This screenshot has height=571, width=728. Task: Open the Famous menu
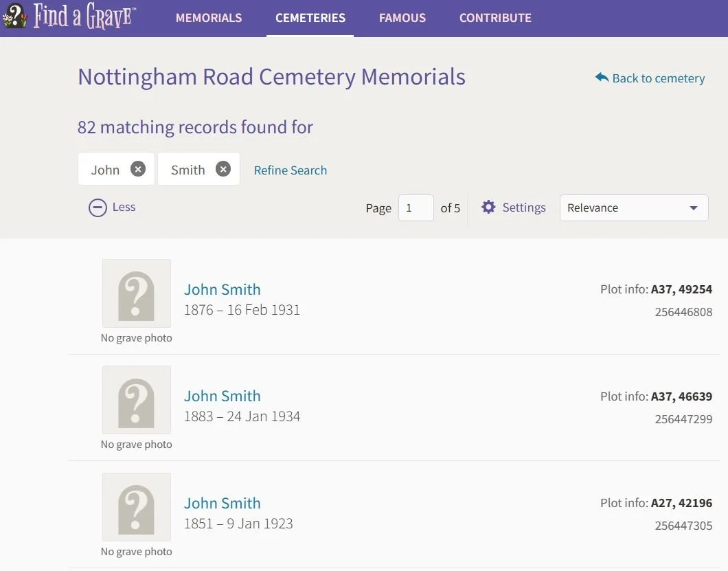[x=402, y=18]
